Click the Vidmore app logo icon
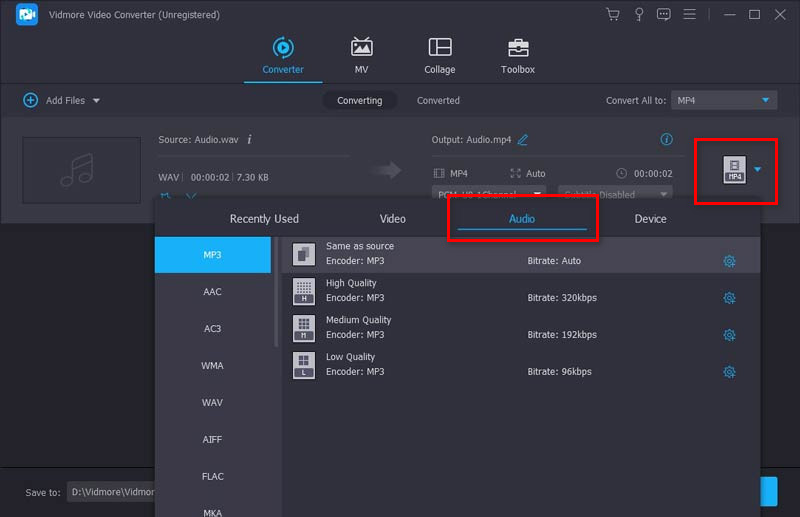The height and width of the screenshot is (517, 800). 27,14
